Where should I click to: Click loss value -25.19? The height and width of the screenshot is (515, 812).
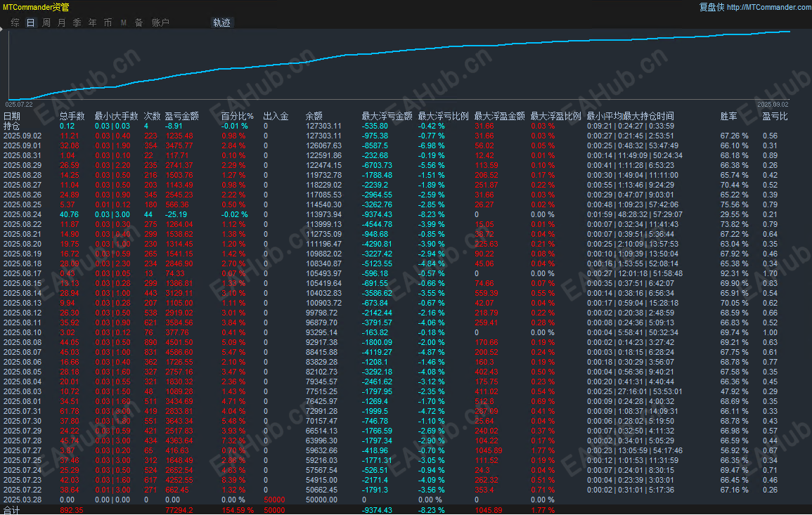pos(176,215)
